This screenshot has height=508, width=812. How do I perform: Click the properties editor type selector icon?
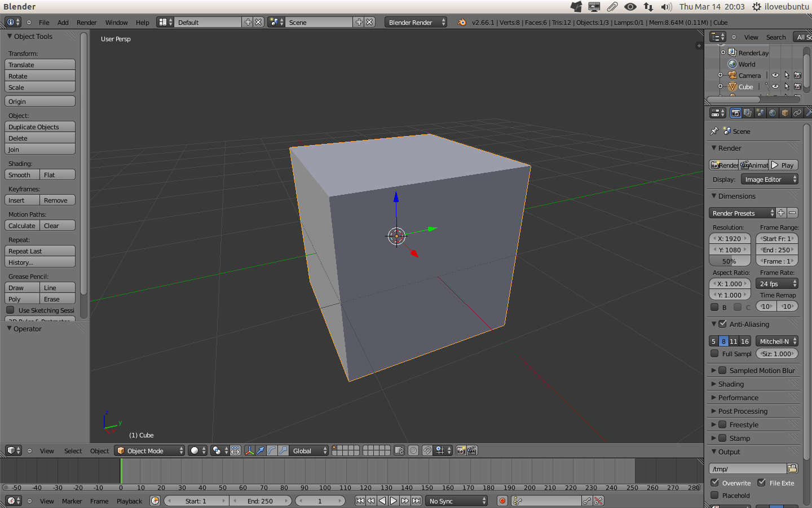coord(718,113)
